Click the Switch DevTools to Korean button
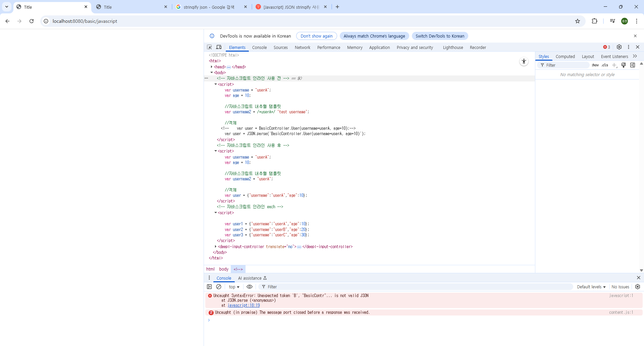 click(440, 36)
